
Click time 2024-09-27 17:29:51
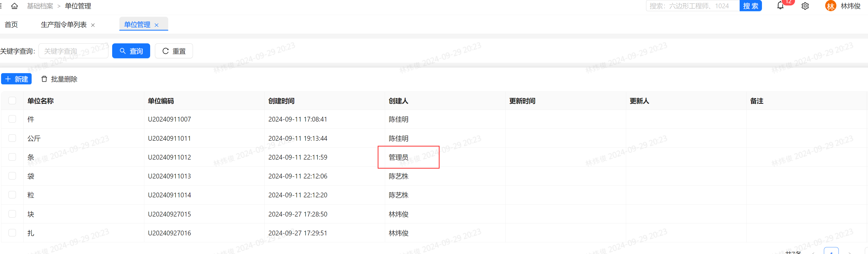click(x=298, y=233)
